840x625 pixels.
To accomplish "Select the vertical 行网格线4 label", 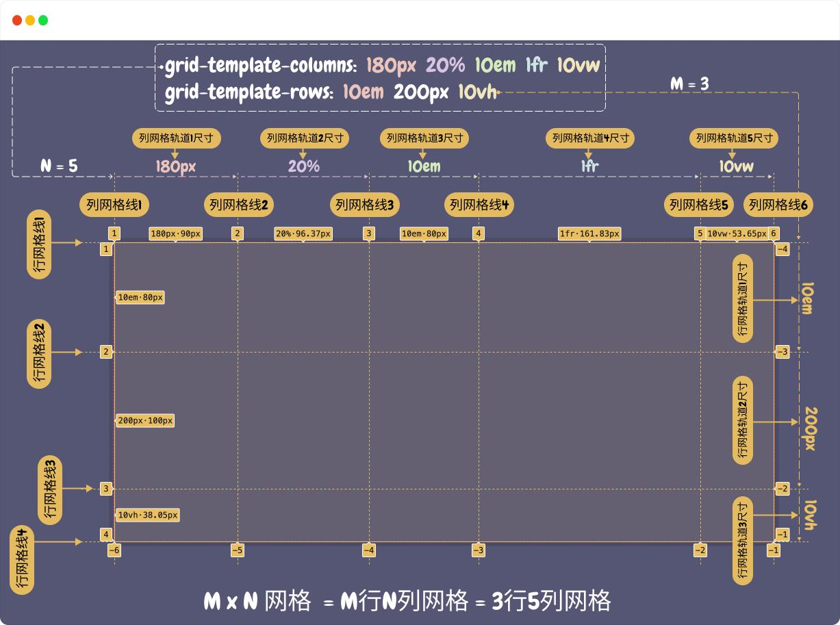I will click(x=22, y=559).
